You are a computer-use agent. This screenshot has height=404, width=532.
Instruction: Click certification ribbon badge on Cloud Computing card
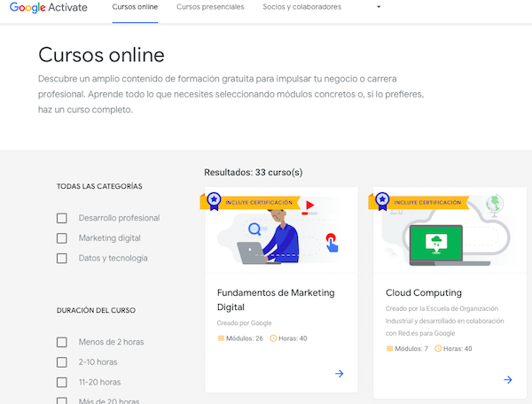pos(419,202)
